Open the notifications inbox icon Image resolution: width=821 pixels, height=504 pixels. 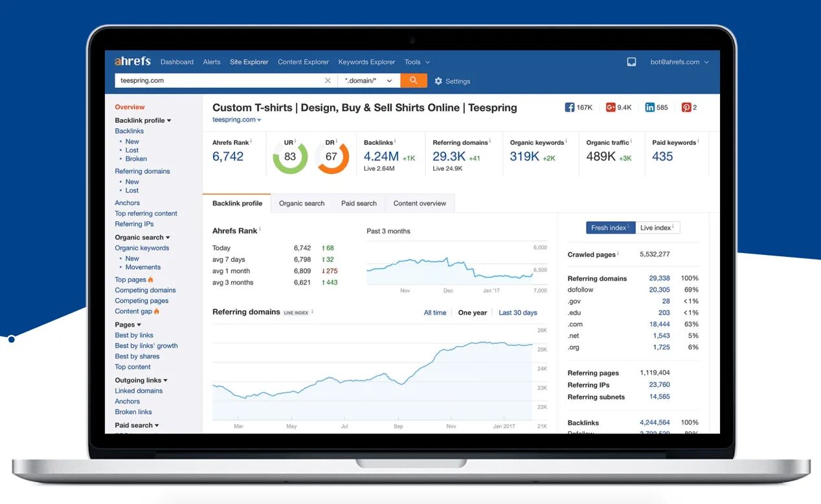coord(631,62)
